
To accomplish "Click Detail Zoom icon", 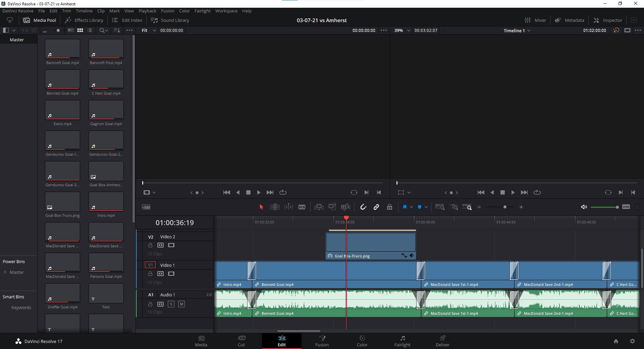I will click(x=453, y=207).
